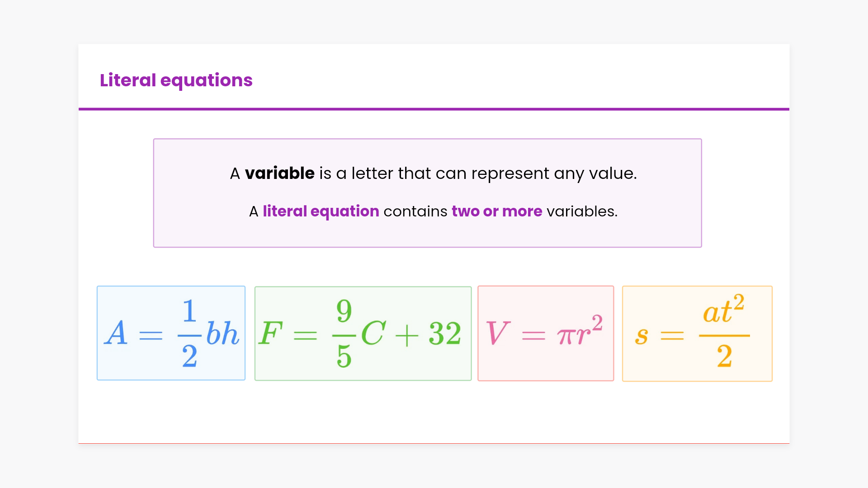Select the letter F in the green equation
Viewport: 868px width, 488px height.
[x=270, y=333]
